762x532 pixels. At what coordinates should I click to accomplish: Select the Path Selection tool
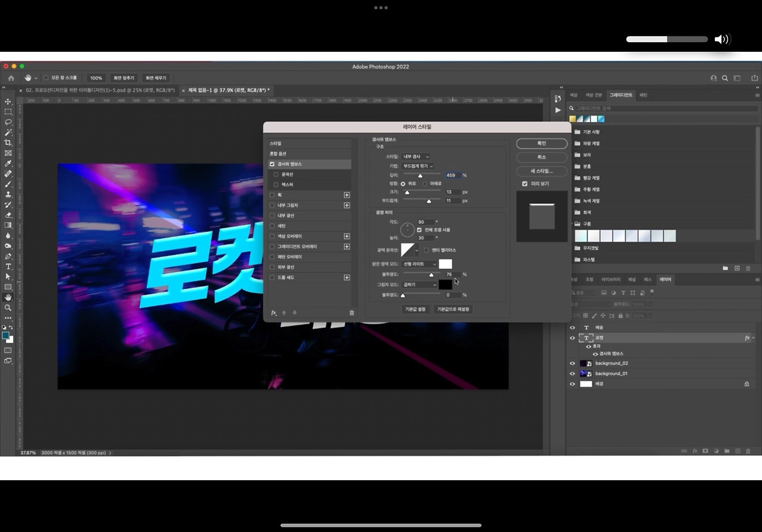coord(8,277)
